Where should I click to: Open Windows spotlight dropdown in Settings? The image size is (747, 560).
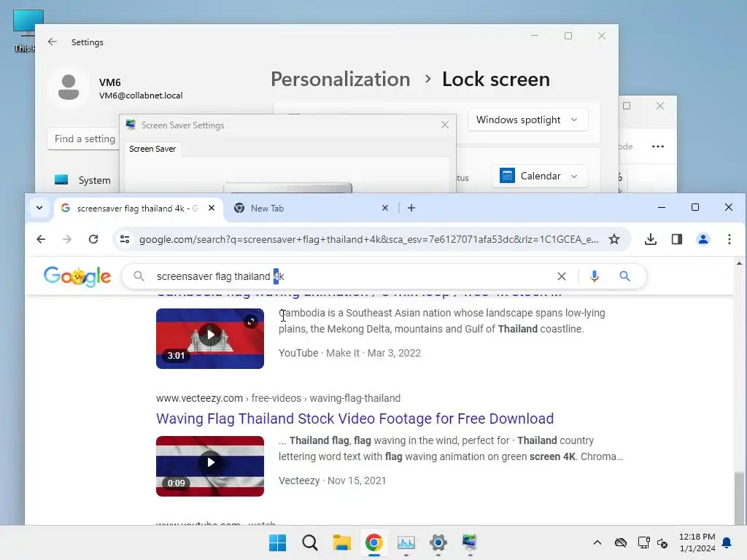pyautogui.click(x=528, y=120)
